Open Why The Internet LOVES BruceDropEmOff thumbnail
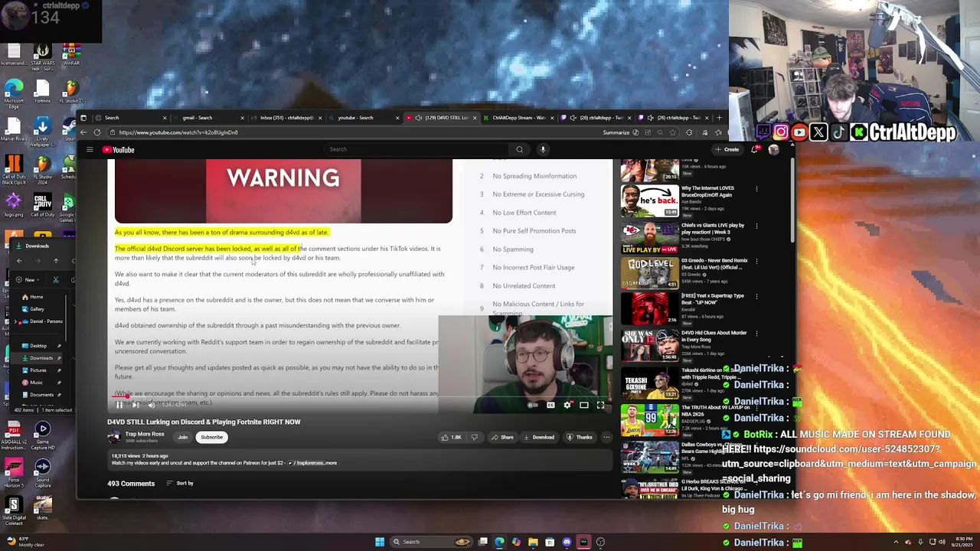 649,201
